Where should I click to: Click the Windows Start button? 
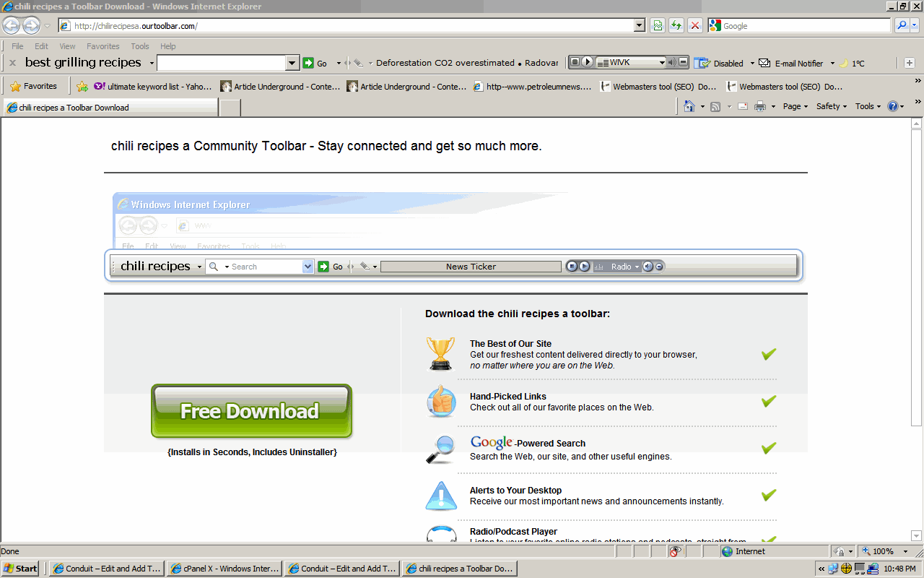20,569
